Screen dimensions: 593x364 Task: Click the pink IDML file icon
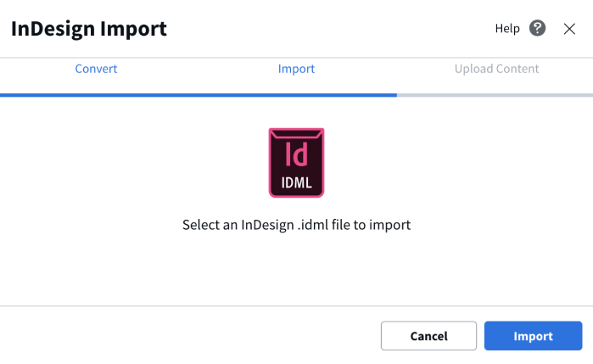pyautogui.click(x=296, y=163)
